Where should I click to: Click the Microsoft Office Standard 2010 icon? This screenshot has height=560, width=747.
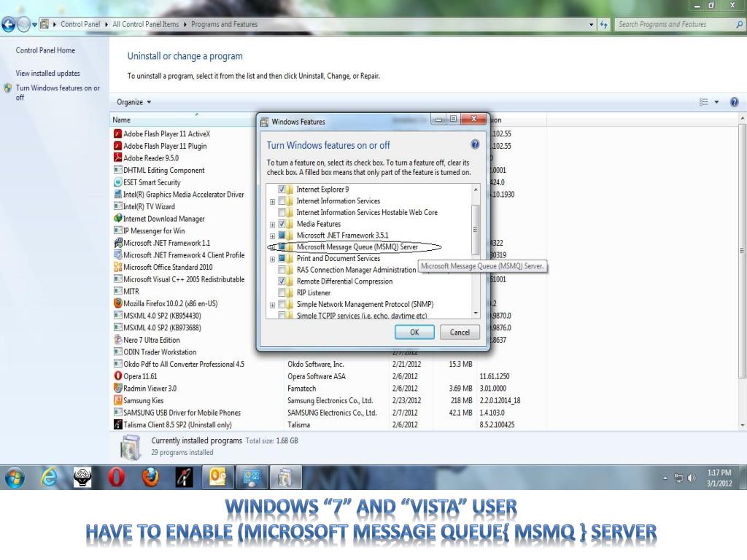(x=117, y=267)
